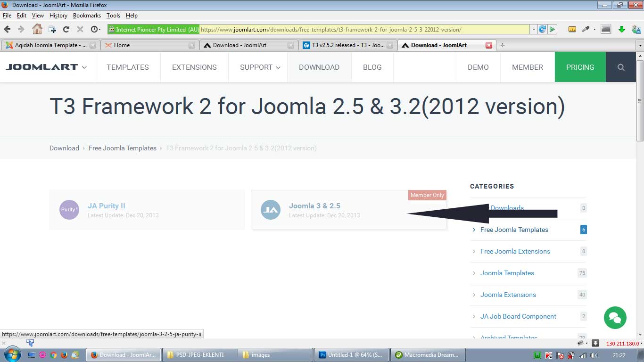This screenshot has width=644, height=362.
Task: Click the green Go arrow in address bar
Action: [552, 29]
